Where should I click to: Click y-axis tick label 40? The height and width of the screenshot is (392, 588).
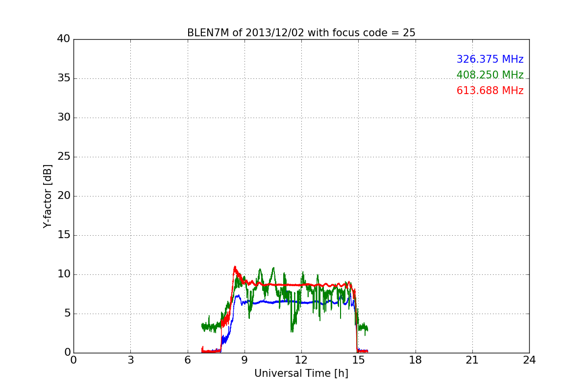click(64, 39)
